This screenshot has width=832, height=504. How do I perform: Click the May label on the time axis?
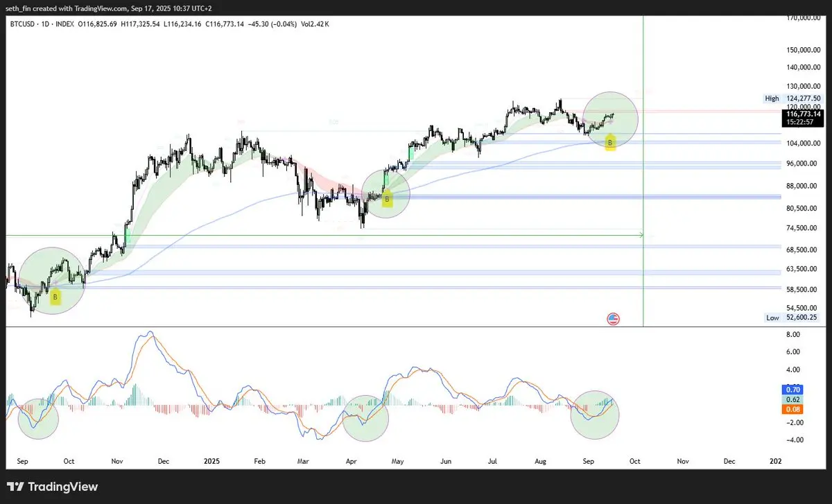397,460
